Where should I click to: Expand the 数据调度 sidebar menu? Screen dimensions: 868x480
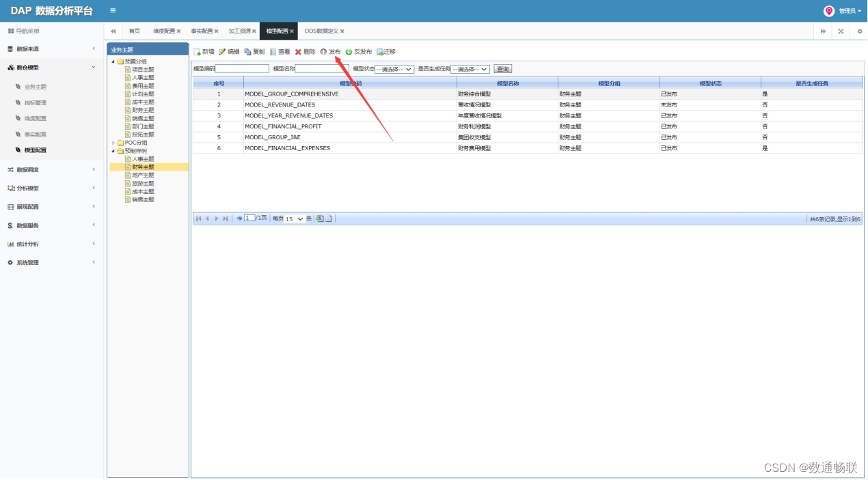click(x=52, y=169)
